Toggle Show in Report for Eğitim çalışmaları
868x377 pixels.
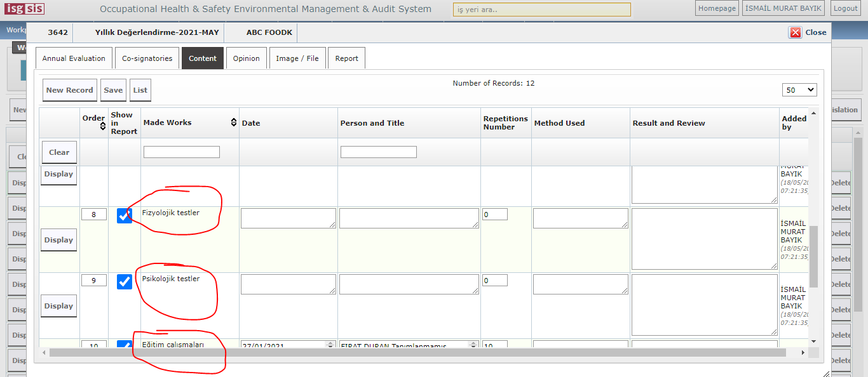(x=125, y=345)
